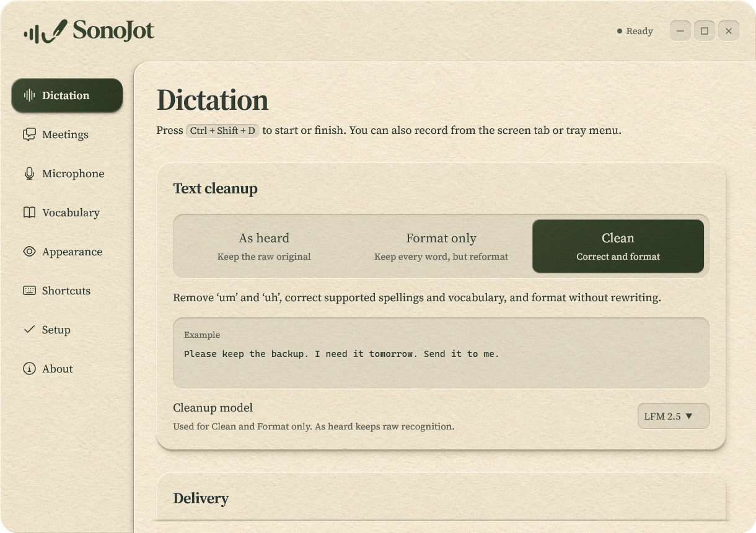Click the About info circle icon
Viewport: 756px width, 533px height.
pyautogui.click(x=29, y=369)
